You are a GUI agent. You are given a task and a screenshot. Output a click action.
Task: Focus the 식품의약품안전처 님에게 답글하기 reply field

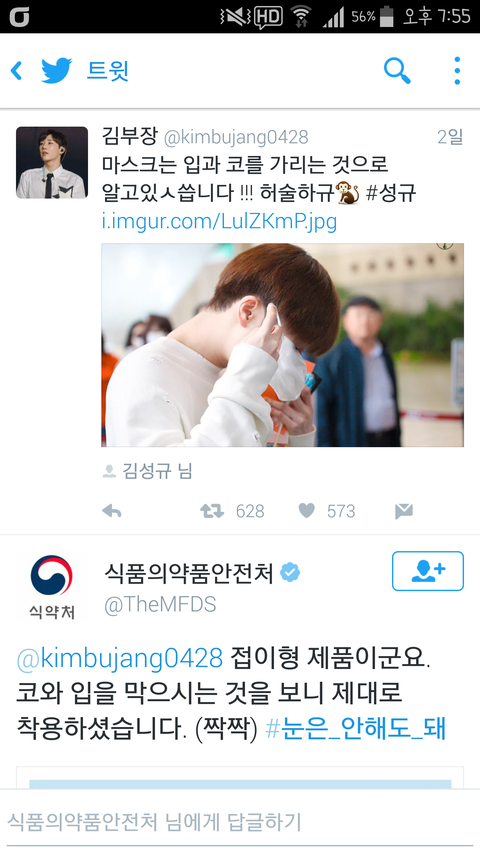click(x=240, y=821)
